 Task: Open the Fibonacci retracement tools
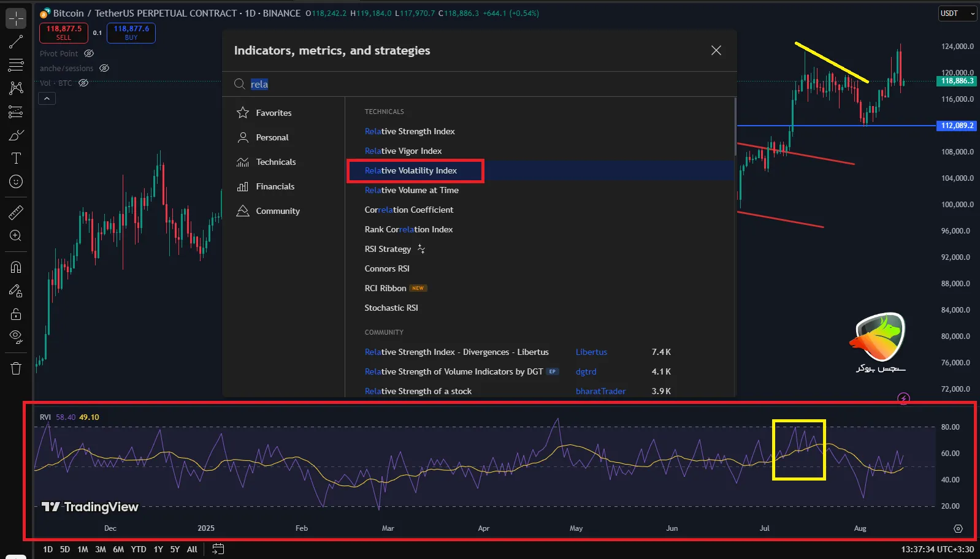(16, 112)
